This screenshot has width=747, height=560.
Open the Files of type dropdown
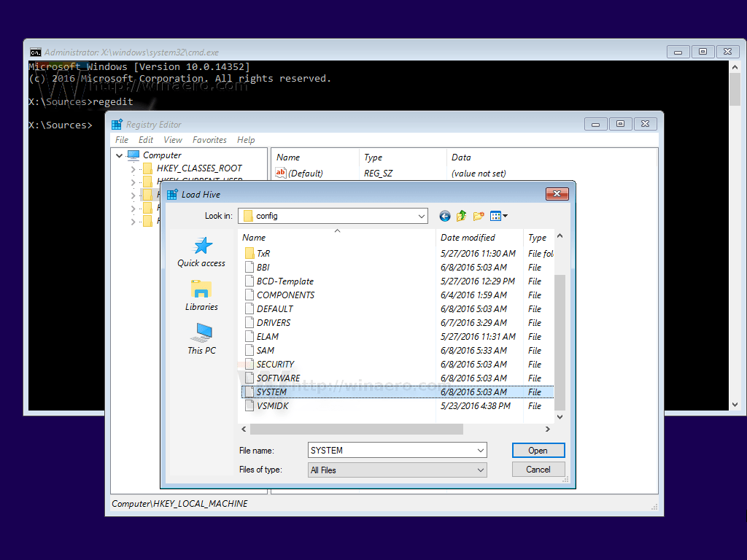pyautogui.click(x=479, y=469)
